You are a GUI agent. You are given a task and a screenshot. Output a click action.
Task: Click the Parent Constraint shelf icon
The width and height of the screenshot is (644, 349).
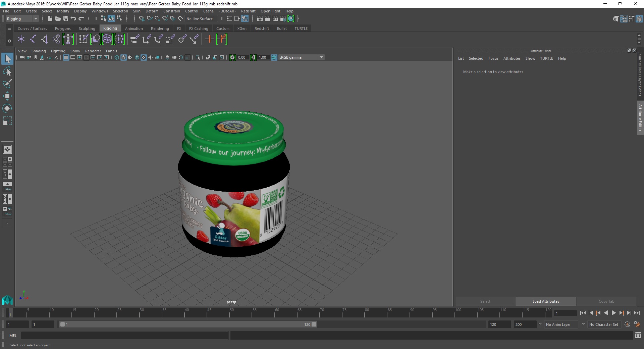pyautogui.click(x=135, y=39)
